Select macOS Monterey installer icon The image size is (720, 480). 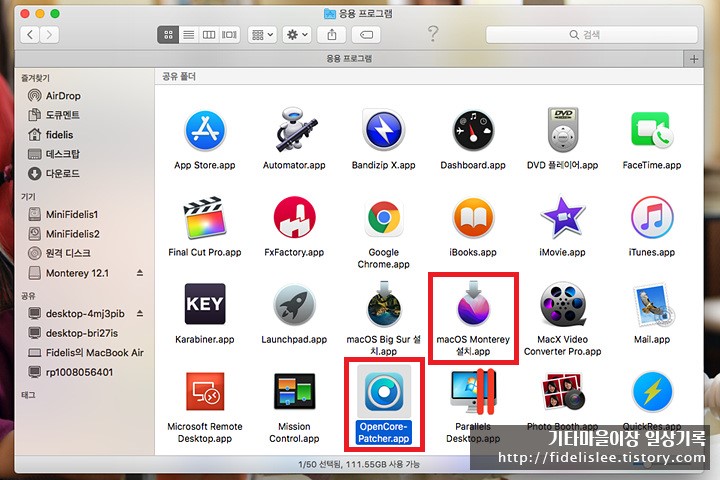[x=473, y=303]
